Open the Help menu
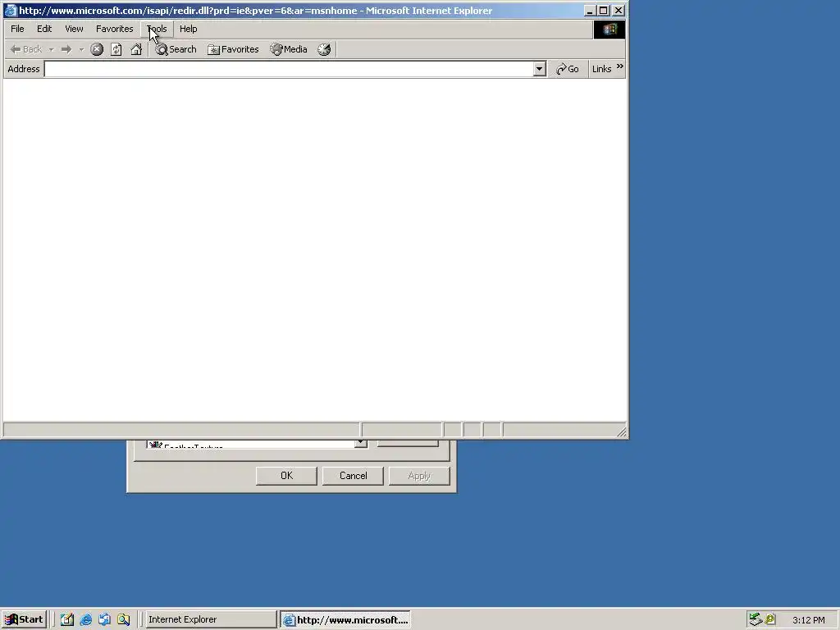The height and width of the screenshot is (630, 840). pos(188,29)
